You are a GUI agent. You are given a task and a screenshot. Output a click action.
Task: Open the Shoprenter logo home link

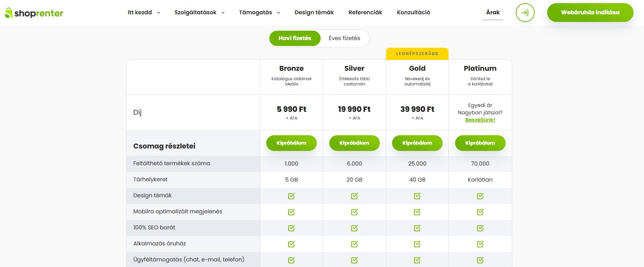34,13
